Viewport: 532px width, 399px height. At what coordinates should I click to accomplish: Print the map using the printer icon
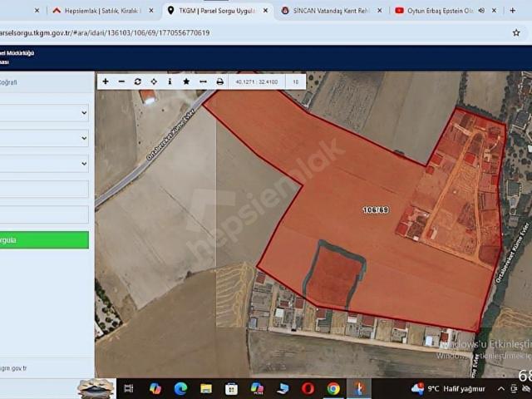[x=219, y=81]
